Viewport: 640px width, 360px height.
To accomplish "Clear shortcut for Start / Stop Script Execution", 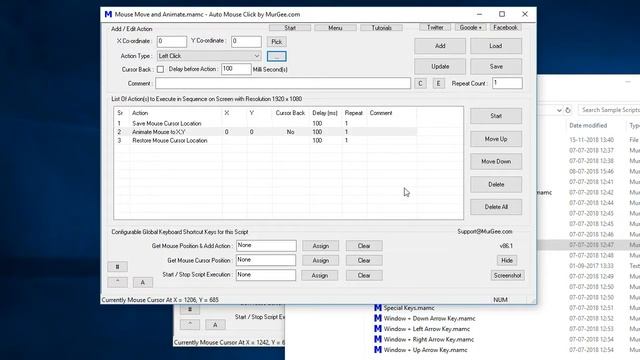I will (364, 276).
